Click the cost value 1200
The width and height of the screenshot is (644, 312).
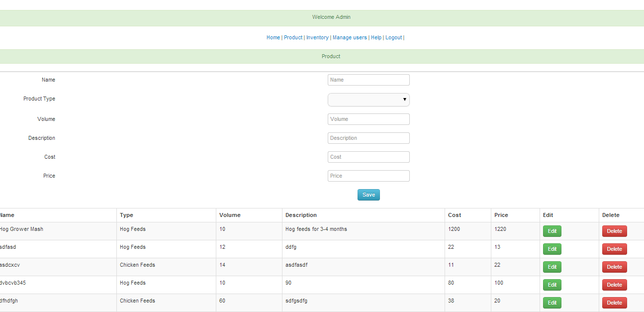(454, 229)
